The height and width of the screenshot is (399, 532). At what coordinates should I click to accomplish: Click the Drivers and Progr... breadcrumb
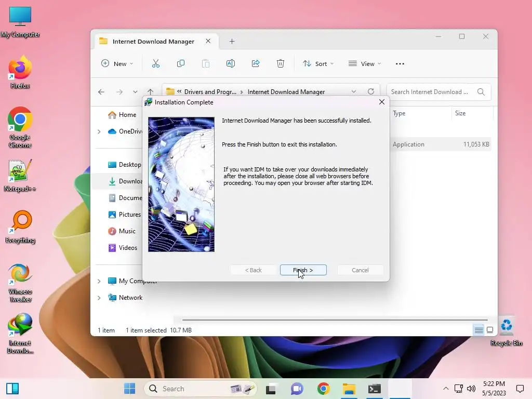[x=210, y=92]
